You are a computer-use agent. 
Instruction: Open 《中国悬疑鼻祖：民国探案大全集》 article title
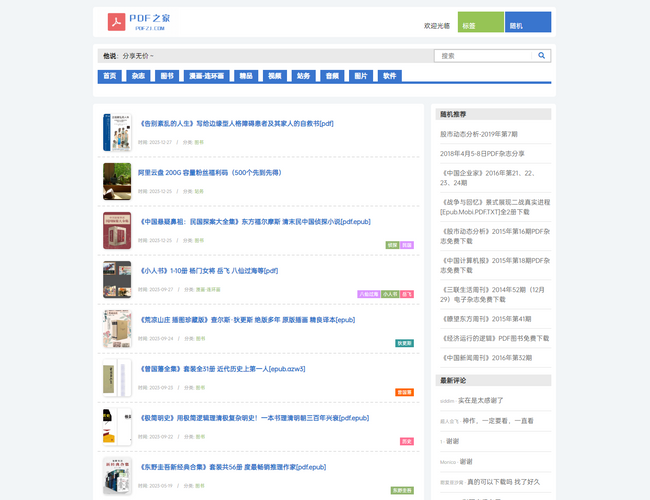pos(255,221)
